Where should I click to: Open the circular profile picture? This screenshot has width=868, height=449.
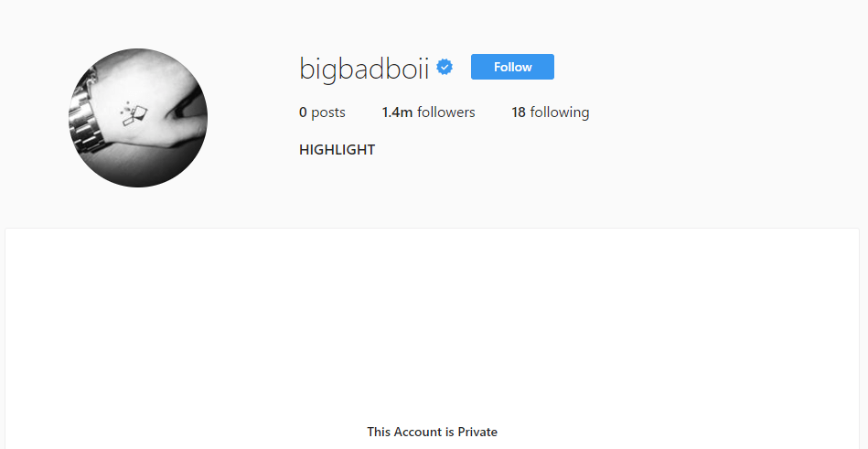[138, 118]
